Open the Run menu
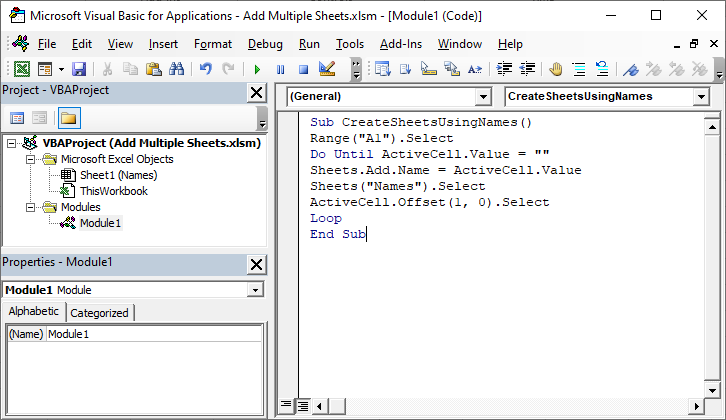Viewport: 726px width, 420px height. [x=309, y=44]
